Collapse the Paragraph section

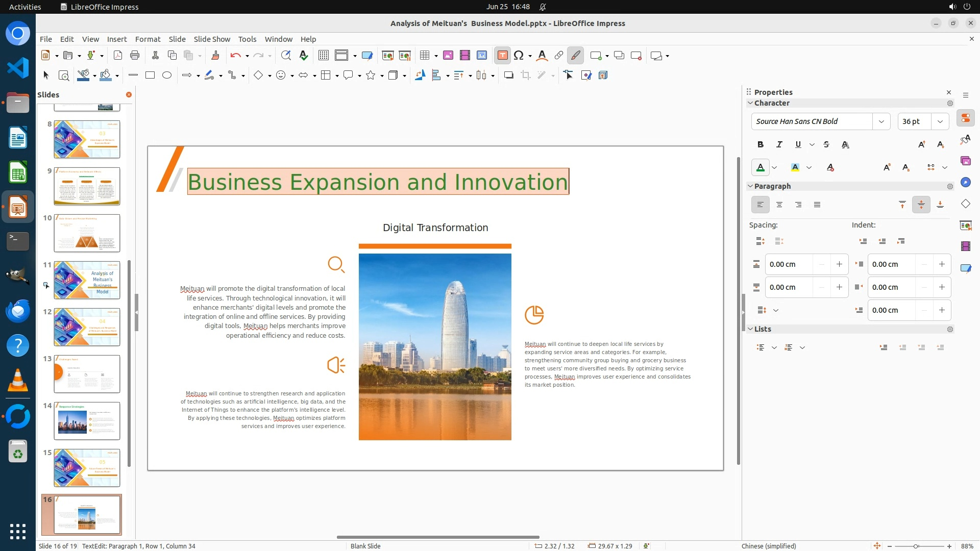pos(750,186)
